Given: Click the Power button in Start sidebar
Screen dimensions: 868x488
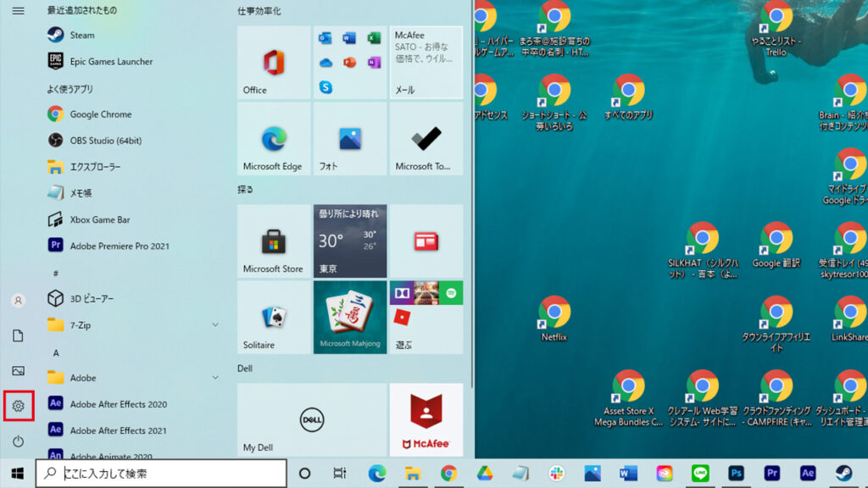Looking at the screenshot, I should pos(19,441).
